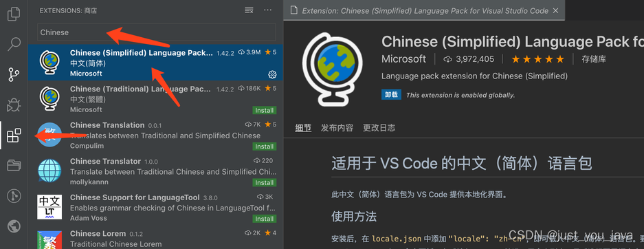Install Chinese (Traditional) Language Pack
644x249 pixels.
pyautogui.click(x=264, y=110)
